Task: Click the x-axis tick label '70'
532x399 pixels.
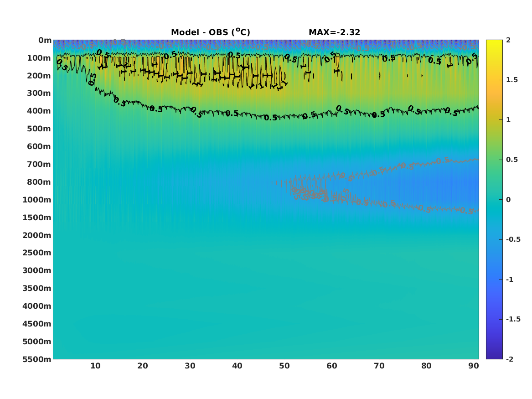Action: 379,366
